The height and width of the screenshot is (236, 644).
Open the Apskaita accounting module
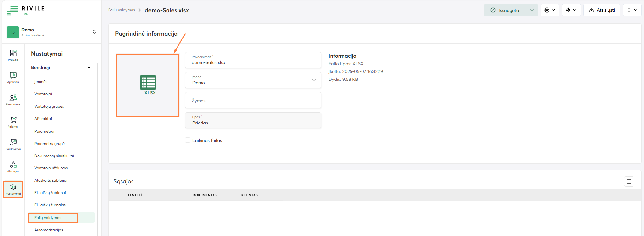(x=13, y=77)
